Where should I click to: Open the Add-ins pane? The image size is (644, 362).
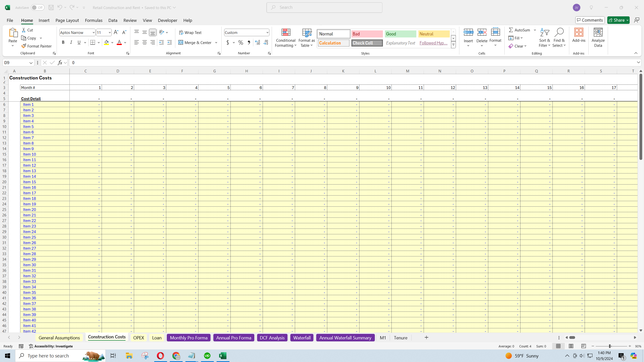(579, 35)
